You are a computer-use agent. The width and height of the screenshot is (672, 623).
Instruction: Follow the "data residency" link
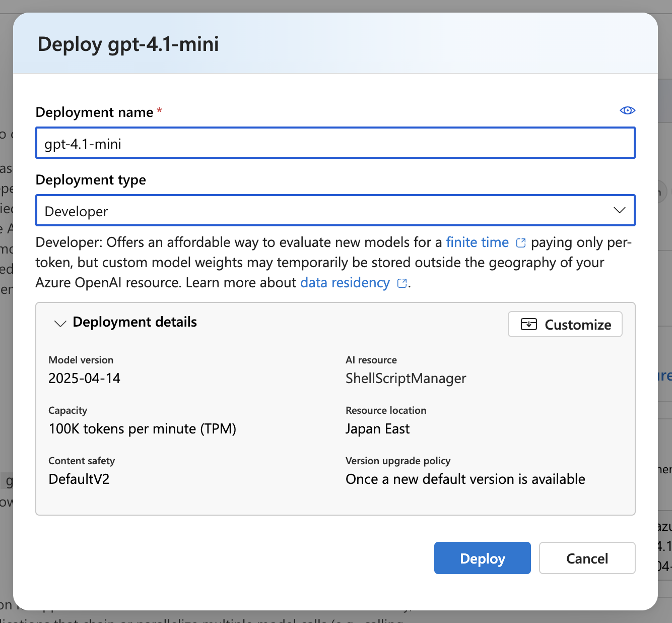[345, 283]
